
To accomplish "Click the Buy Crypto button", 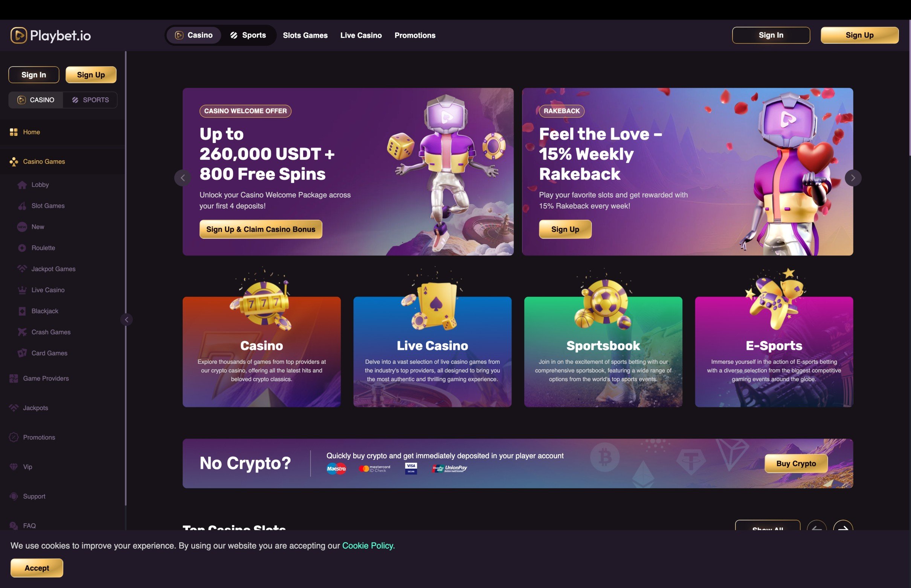I will coord(796,463).
